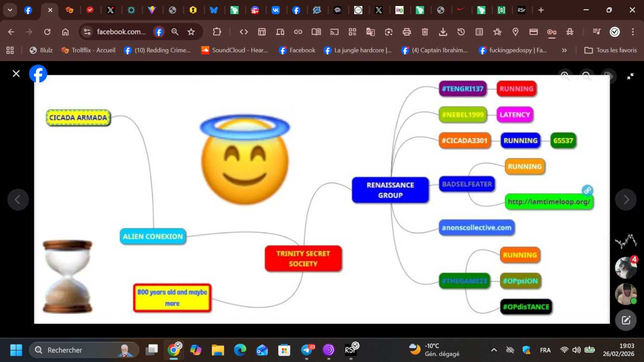The width and height of the screenshot is (644, 362).
Task: Click the printer icon in toolbar
Action: tap(407, 32)
